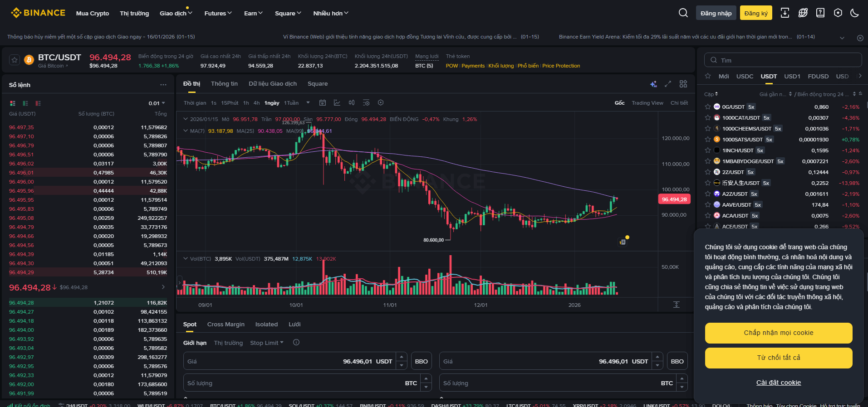Collapse the MA indicator legend chevron
Viewport: 868px width, 407px height.
coord(186,131)
